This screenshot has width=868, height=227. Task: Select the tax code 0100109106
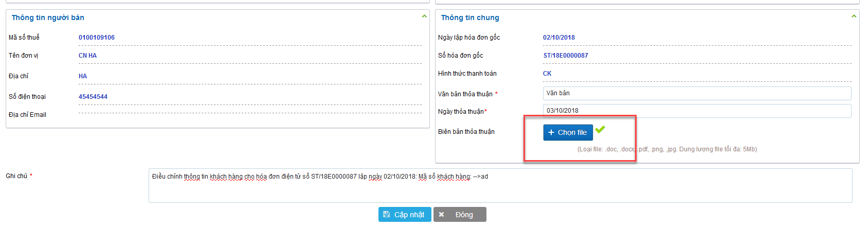click(x=97, y=38)
